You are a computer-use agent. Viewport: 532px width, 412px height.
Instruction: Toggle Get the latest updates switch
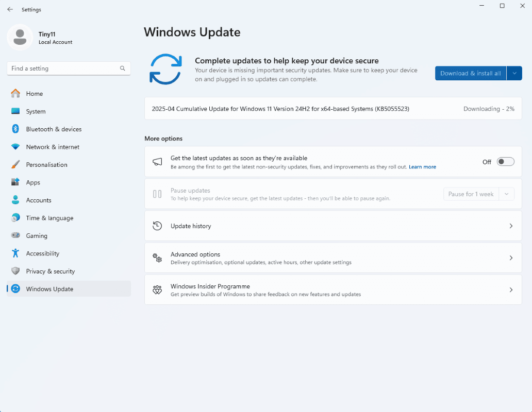point(506,162)
